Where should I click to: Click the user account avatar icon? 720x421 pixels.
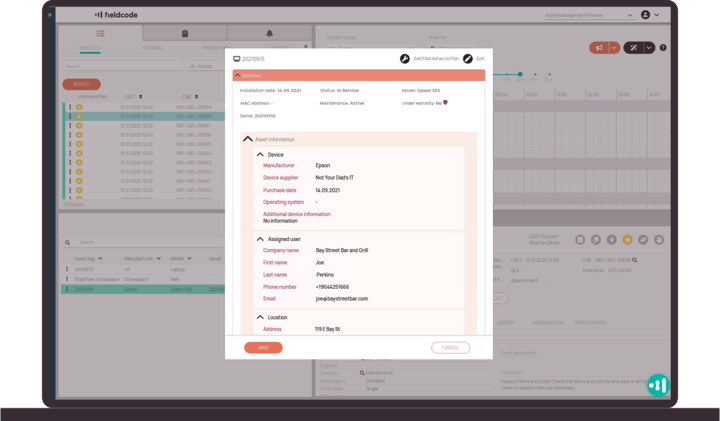645,15
